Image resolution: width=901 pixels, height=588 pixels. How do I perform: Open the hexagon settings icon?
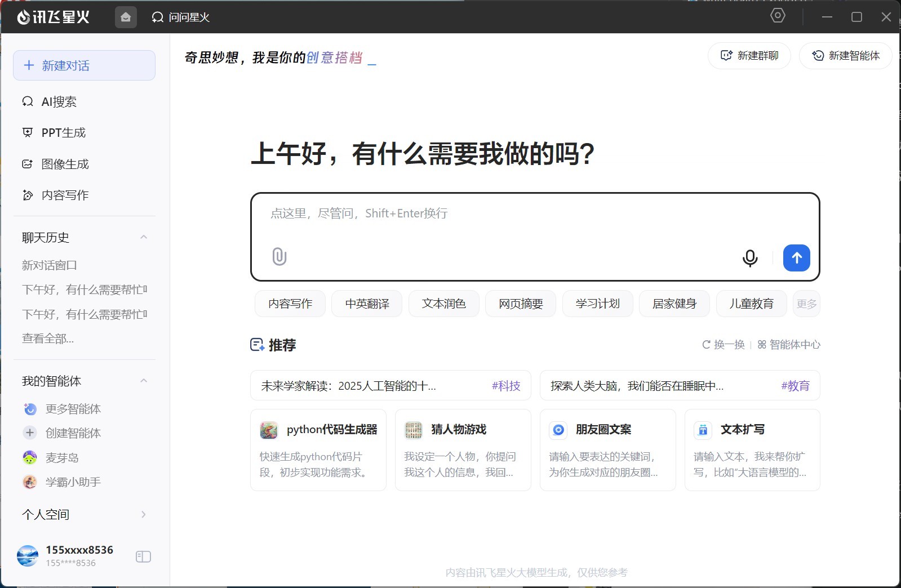point(778,16)
